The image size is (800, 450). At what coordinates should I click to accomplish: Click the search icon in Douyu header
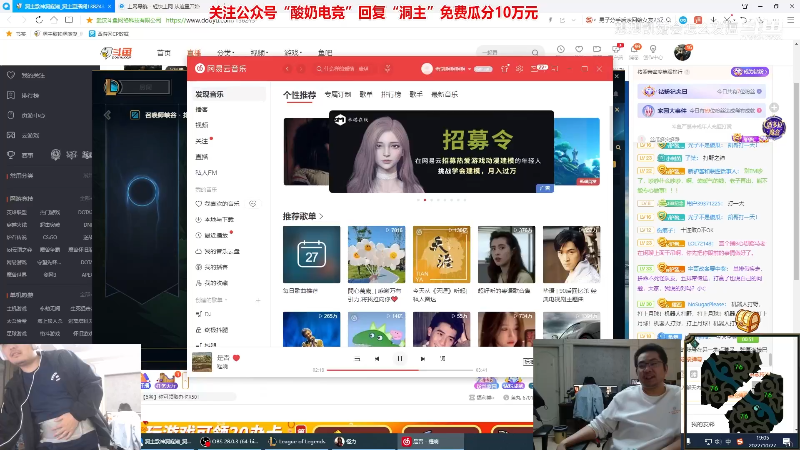[535, 53]
